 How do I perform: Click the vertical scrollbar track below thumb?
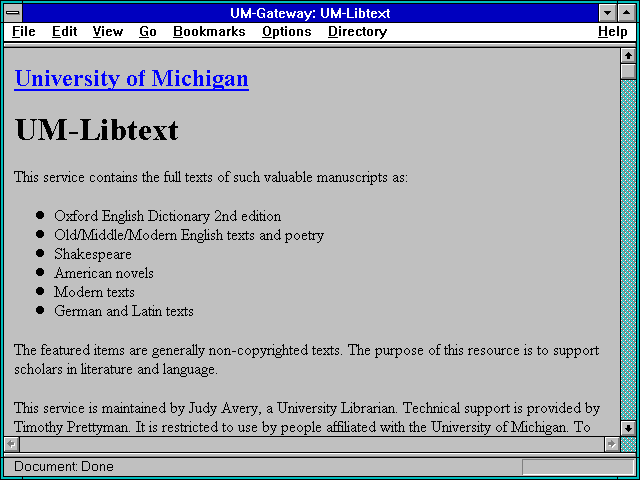pos(628,250)
